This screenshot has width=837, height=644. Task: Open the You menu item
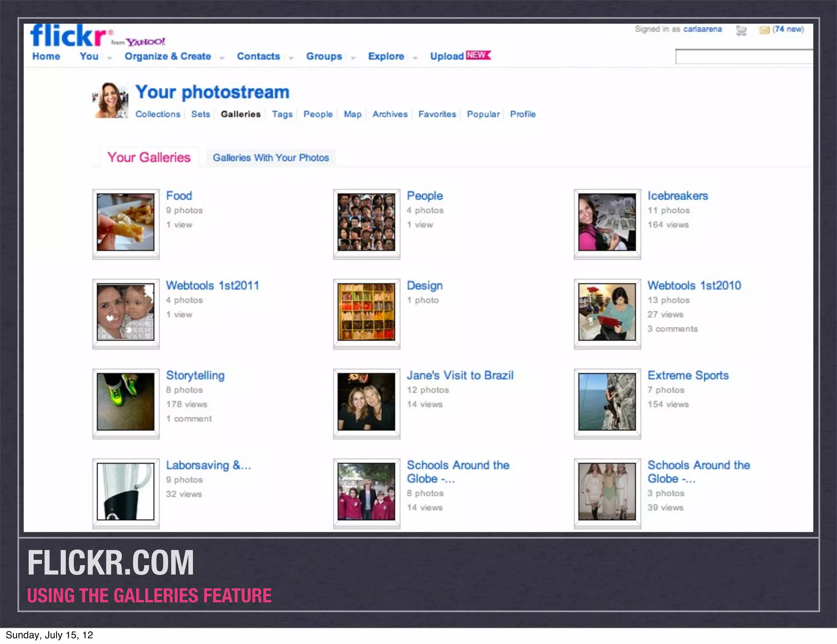click(89, 56)
